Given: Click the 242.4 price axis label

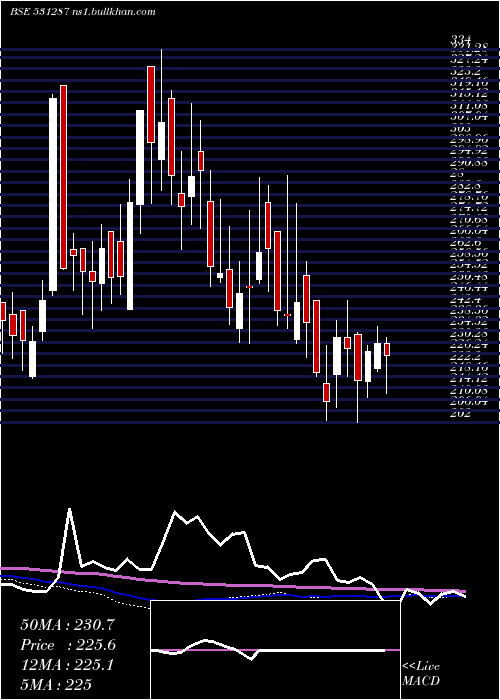Looking at the screenshot, I should (465, 300).
